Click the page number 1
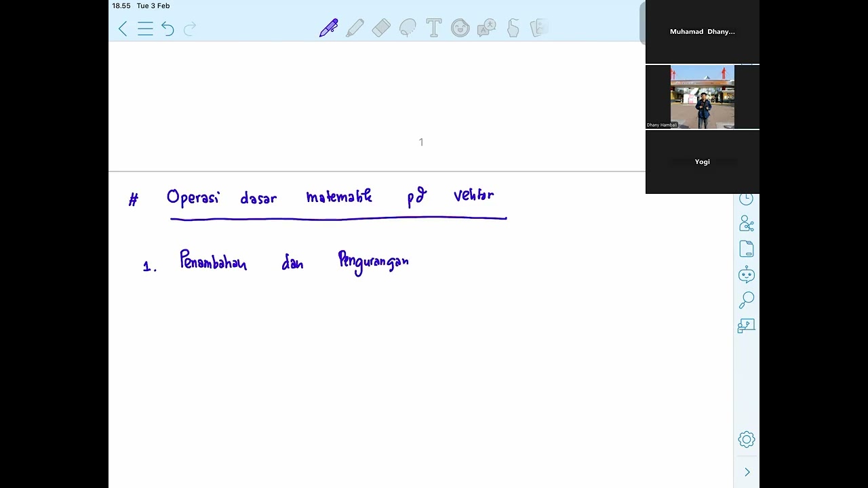 click(421, 142)
